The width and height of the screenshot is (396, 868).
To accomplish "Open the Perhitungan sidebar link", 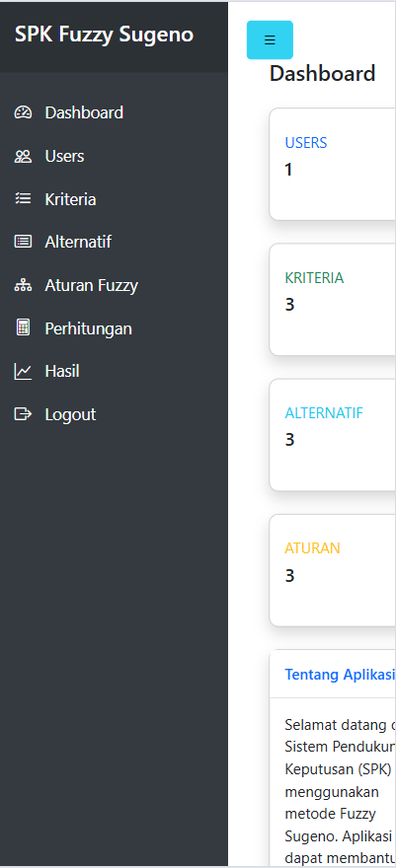I will [115, 328].
